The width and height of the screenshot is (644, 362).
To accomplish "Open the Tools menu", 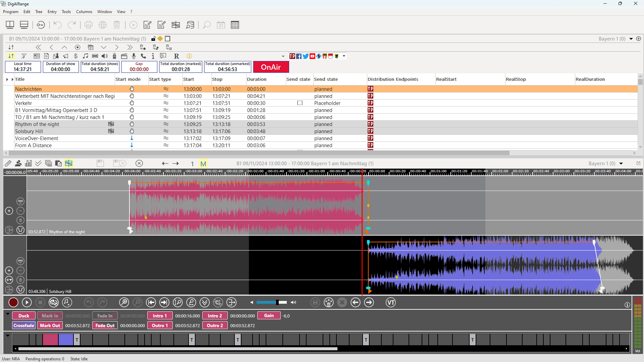I will coord(66,12).
